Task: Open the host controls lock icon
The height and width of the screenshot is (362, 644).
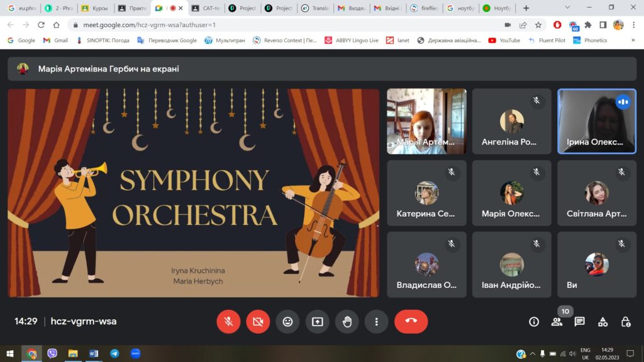Action: [625, 322]
